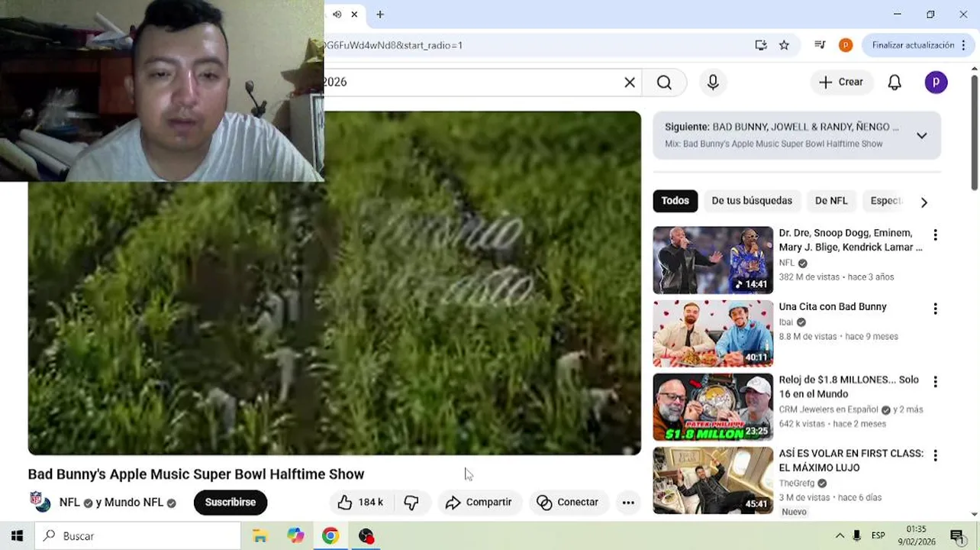Open options for Reloj de $1.8 MILLONES
980x550 pixels.
point(935,382)
